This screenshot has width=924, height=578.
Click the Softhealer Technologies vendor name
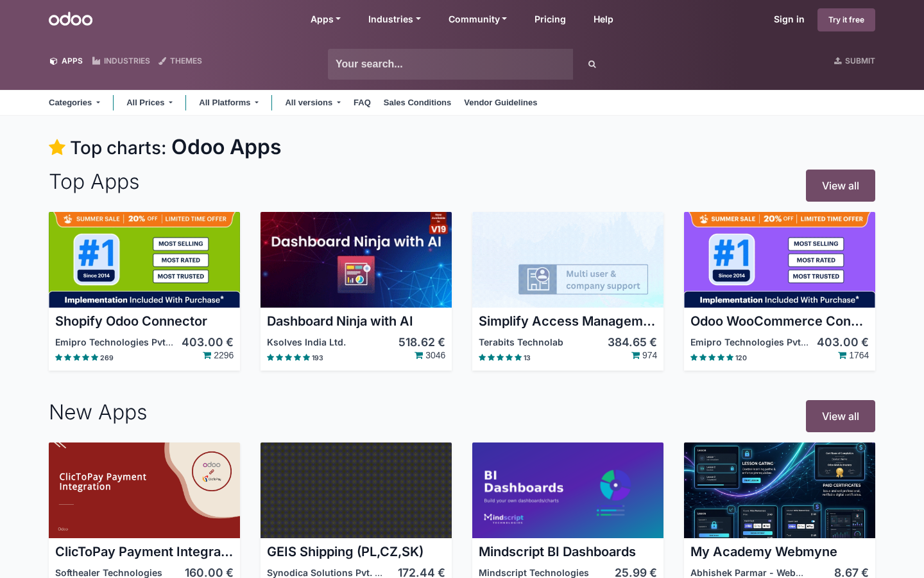108,573
